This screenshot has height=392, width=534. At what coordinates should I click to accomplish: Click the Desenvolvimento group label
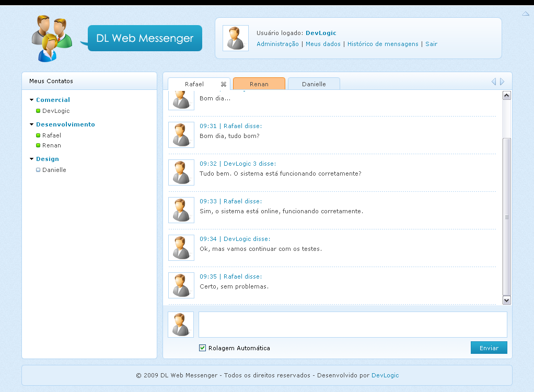(65, 124)
